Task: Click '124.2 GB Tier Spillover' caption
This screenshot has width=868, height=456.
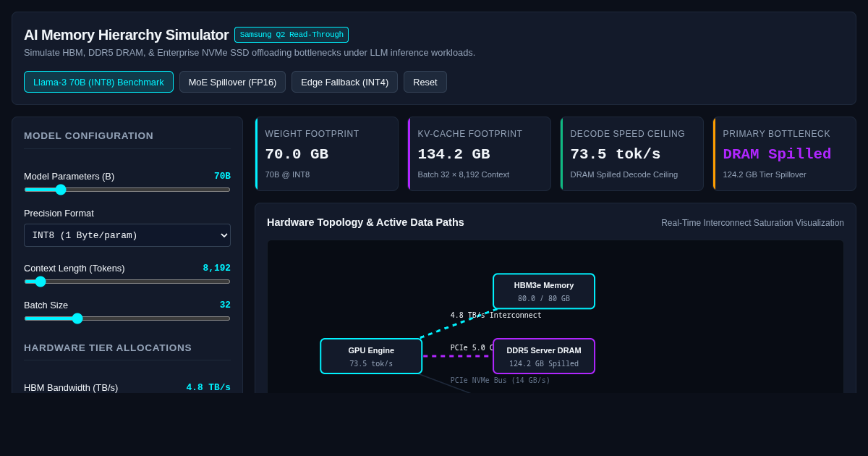Action: (x=765, y=174)
